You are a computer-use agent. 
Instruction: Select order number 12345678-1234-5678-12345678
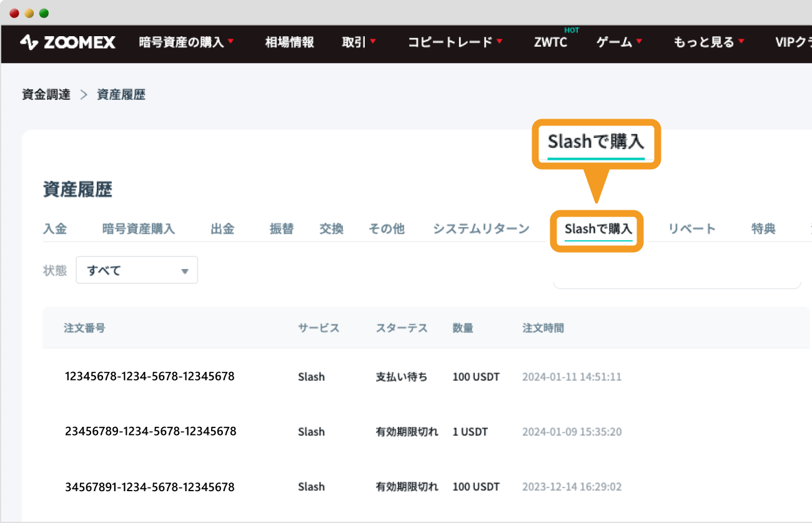150,376
